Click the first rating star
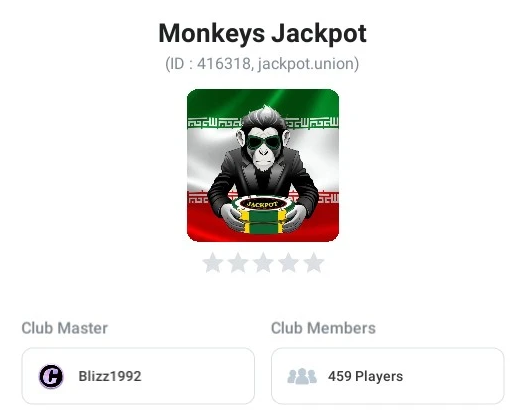The image size is (526, 418). click(213, 263)
